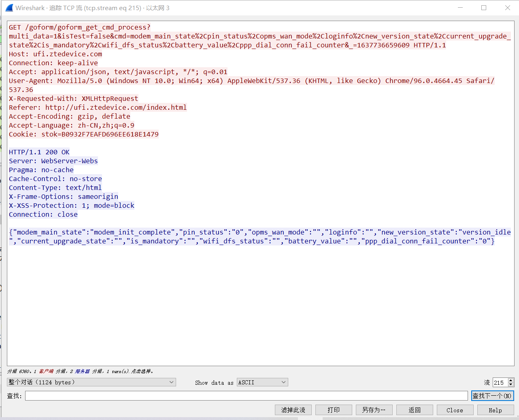Click the packet count status text (分组 6360)
The height and width of the screenshot is (420, 519).
[80, 371]
